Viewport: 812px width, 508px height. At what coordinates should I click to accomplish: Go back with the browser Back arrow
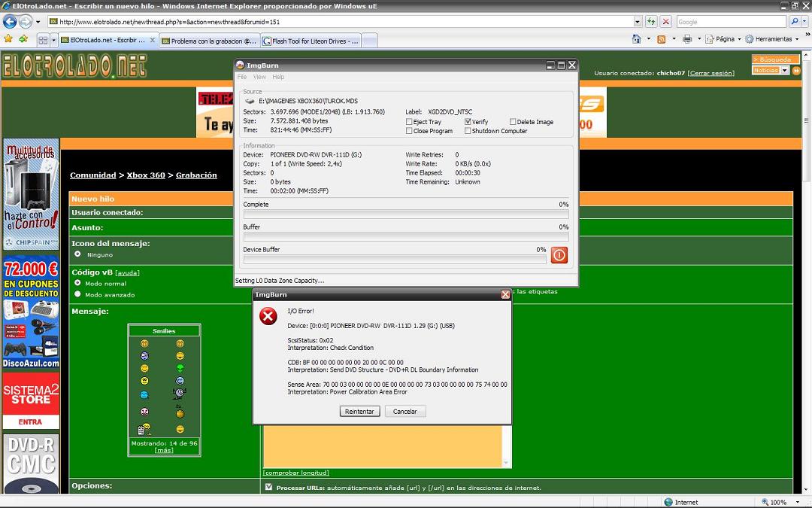(10, 22)
